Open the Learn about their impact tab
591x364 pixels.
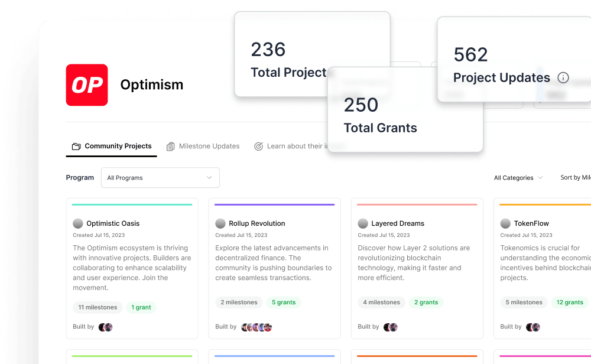click(x=293, y=145)
